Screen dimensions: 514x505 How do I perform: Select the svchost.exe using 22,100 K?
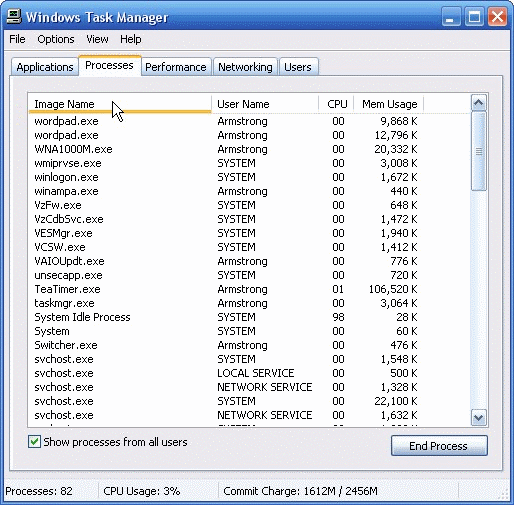click(x=250, y=401)
